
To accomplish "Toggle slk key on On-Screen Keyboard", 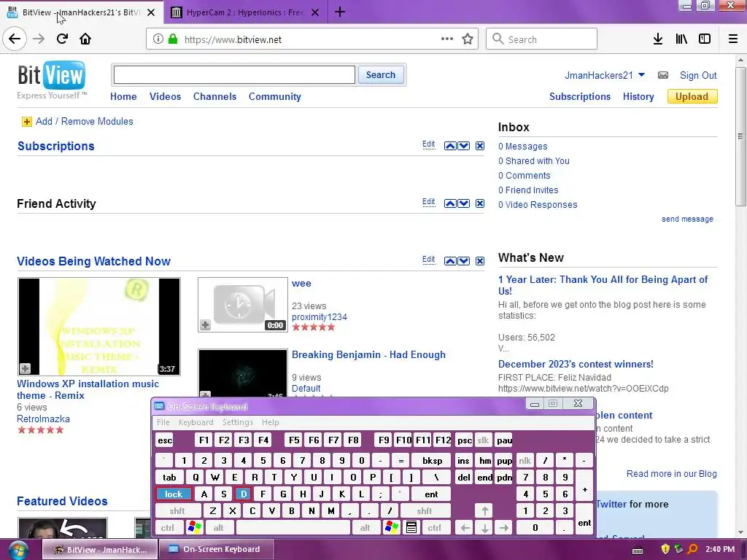I will tap(483, 440).
